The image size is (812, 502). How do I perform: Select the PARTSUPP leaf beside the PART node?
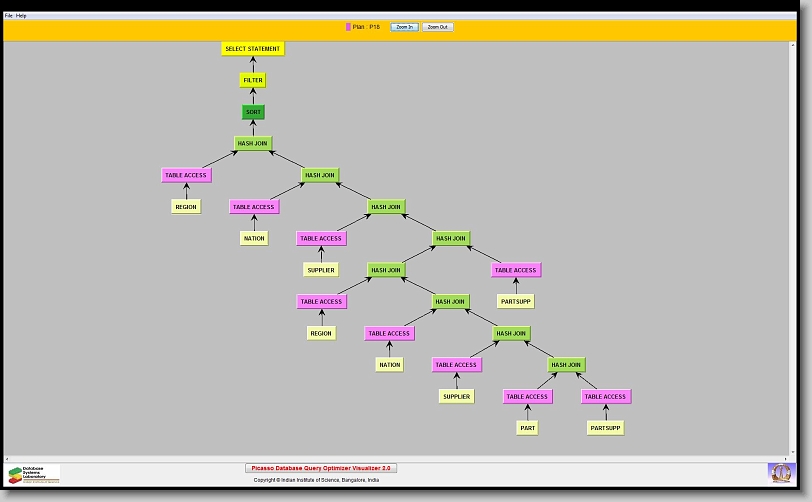pos(605,428)
